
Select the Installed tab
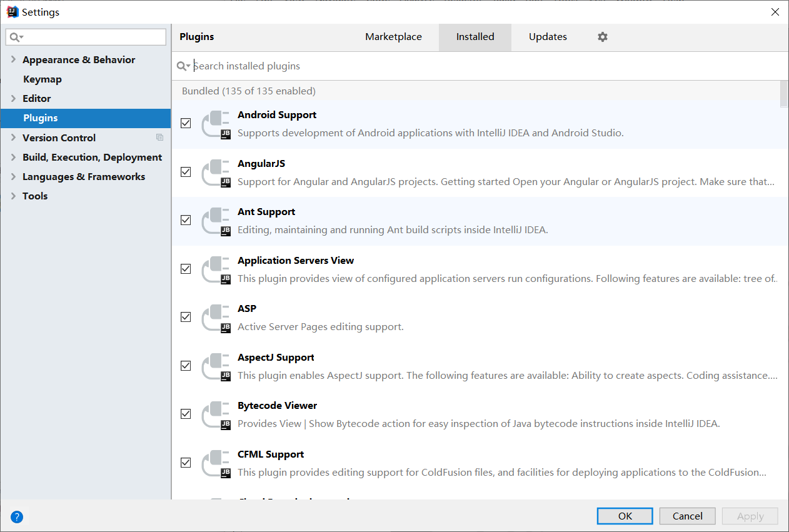(x=475, y=37)
